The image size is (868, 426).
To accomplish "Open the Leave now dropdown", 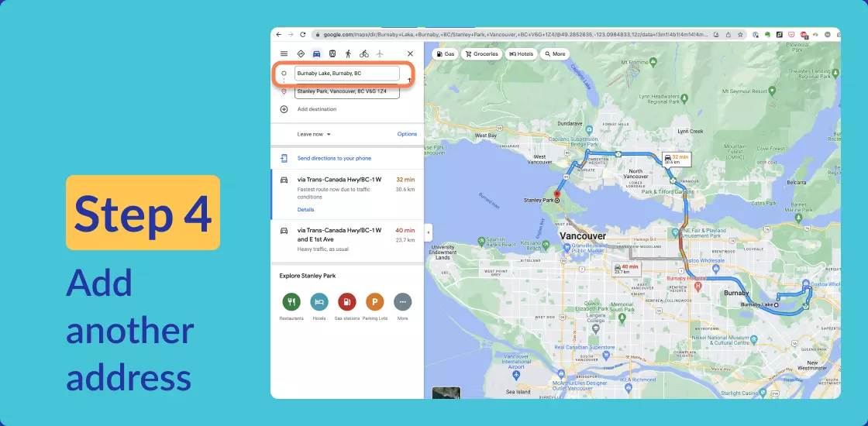I will (314, 134).
